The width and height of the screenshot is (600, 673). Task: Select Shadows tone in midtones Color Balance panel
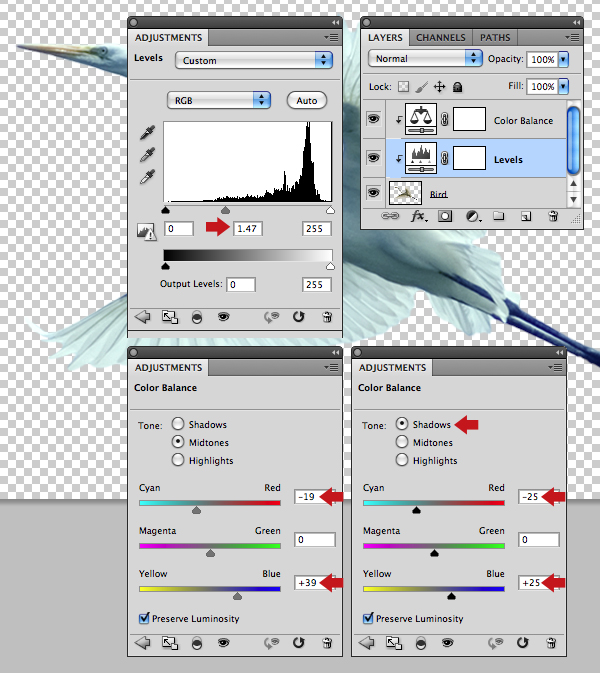[178, 424]
